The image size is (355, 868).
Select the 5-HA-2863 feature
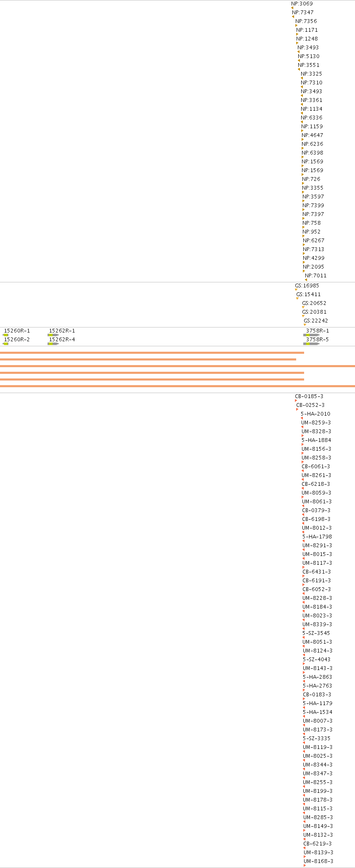pos(318,677)
